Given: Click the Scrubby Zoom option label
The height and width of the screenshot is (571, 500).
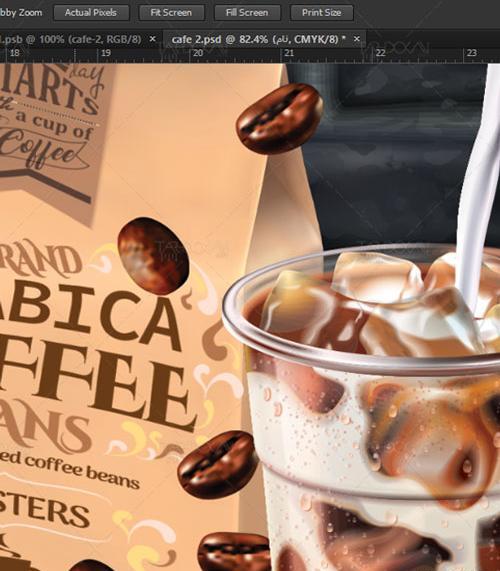Looking at the screenshot, I should (x=21, y=13).
